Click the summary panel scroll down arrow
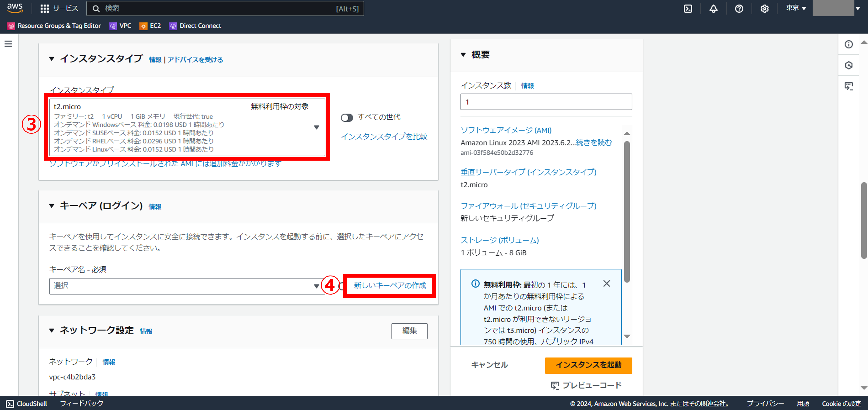Screen dimensions: 868x410 pos(627,336)
